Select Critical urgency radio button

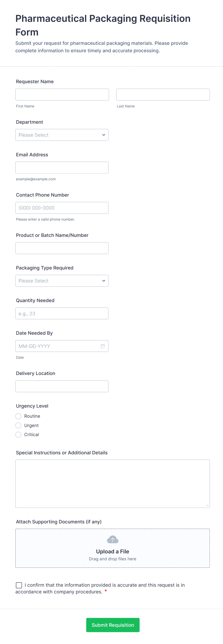click(18, 435)
